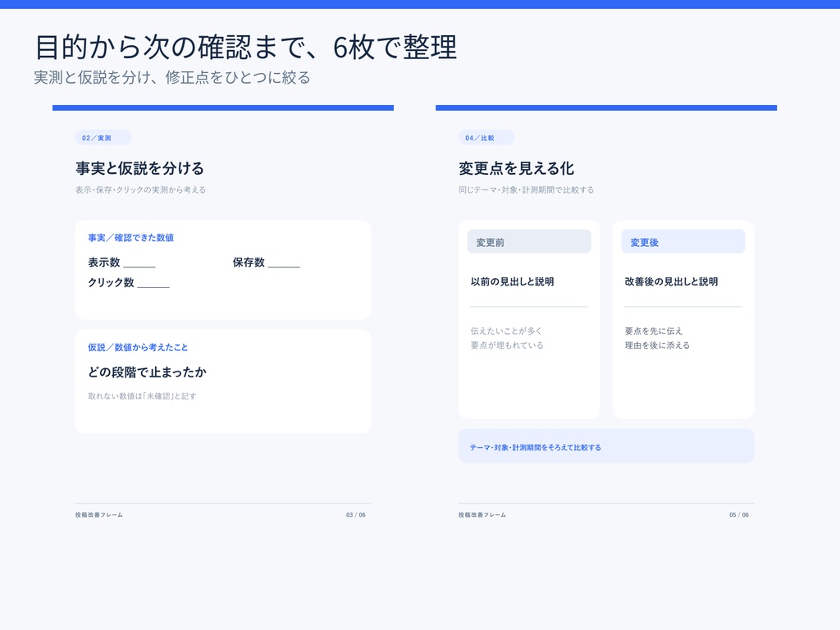
Task: Click the 変更前 header chip
Action: pyautogui.click(x=529, y=242)
